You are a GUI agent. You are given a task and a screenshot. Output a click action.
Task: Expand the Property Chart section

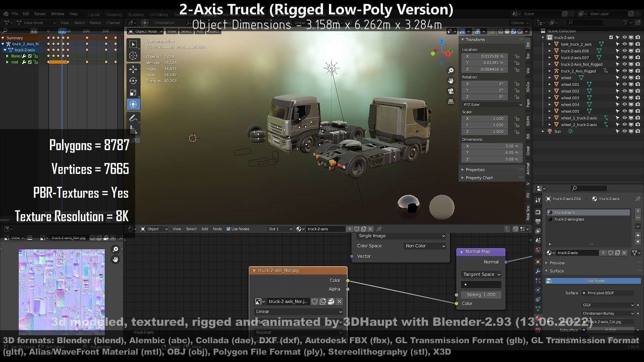(x=479, y=178)
